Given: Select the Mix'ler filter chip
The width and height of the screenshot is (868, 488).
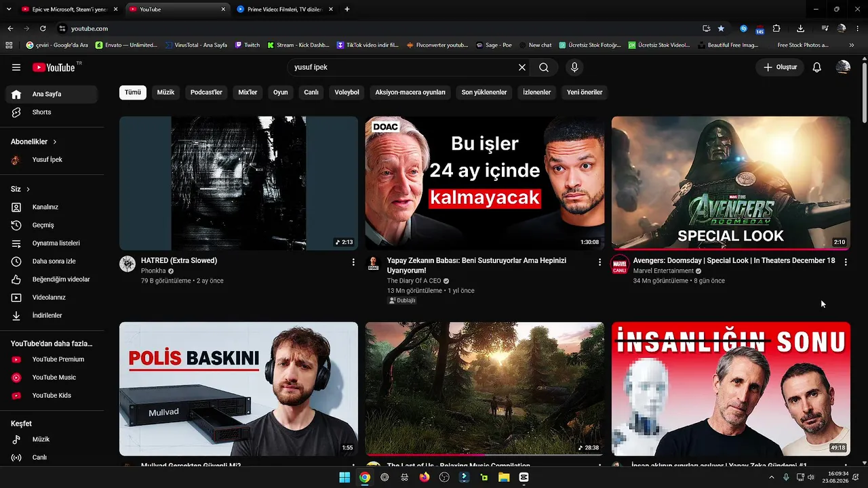Looking at the screenshot, I should [x=248, y=92].
